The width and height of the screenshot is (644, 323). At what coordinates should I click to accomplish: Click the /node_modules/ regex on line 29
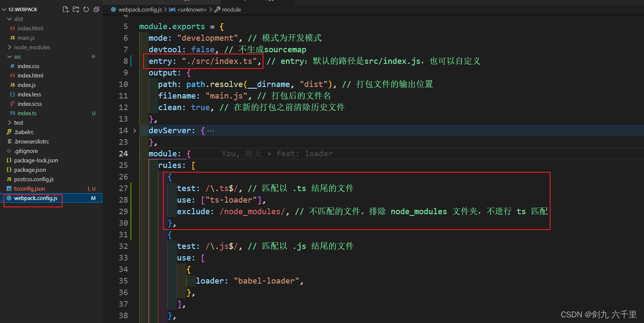pos(252,212)
